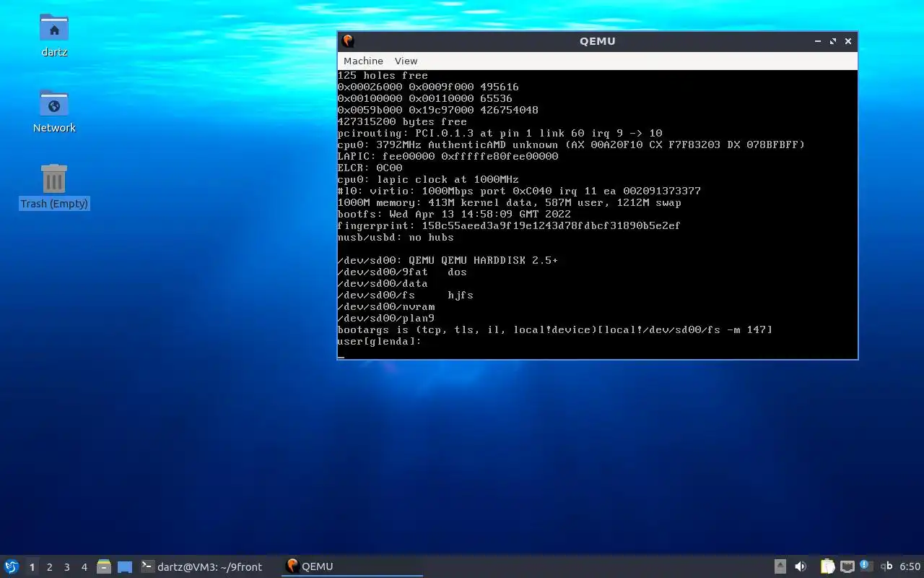This screenshot has width=924, height=578.
Task: Click the user[glenda]: prompt in the QEMU console
Action: pyautogui.click(x=379, y=341)
